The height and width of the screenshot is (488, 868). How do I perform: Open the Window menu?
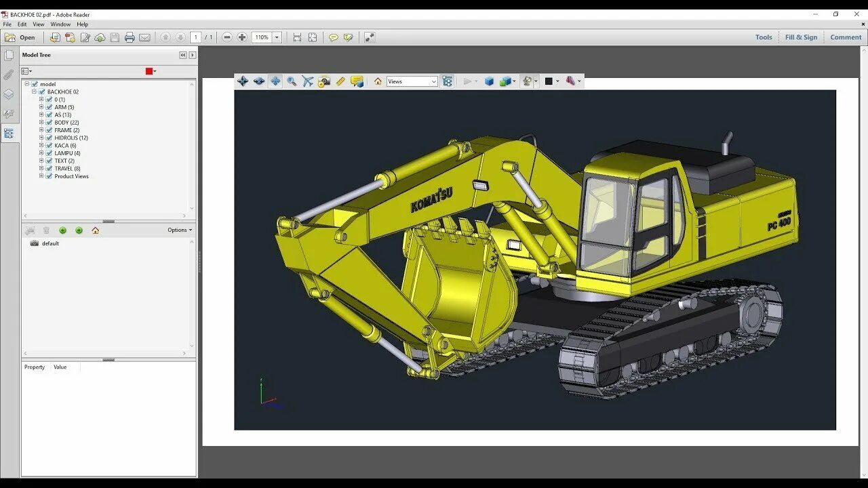(60, 24)
